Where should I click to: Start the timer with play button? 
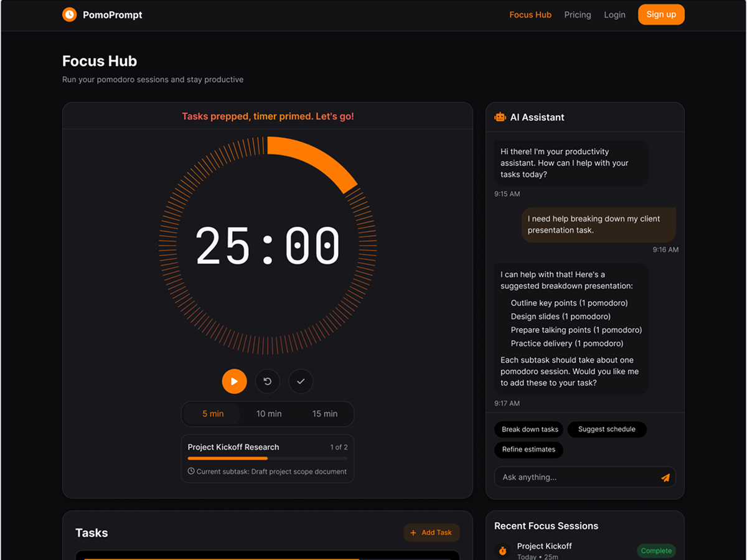coord(234,381)
